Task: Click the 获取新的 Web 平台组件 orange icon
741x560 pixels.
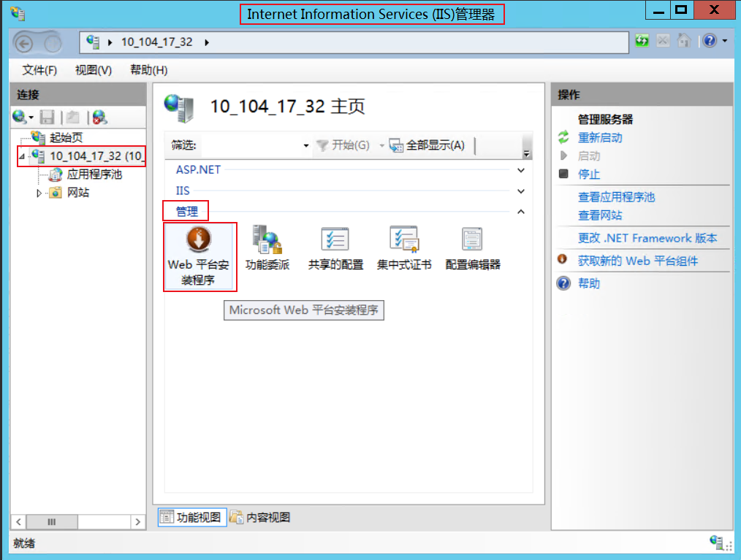Action: point(563,259)
